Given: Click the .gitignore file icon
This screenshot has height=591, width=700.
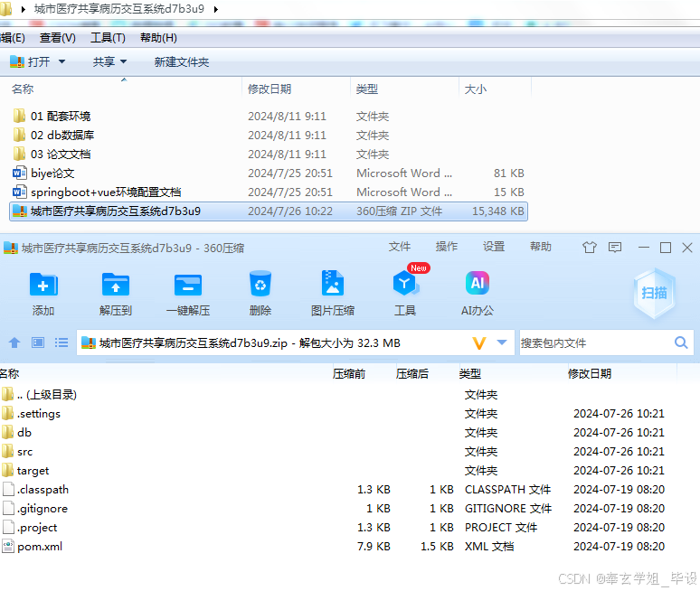Looking at the screenshot, I should (8, 509).
